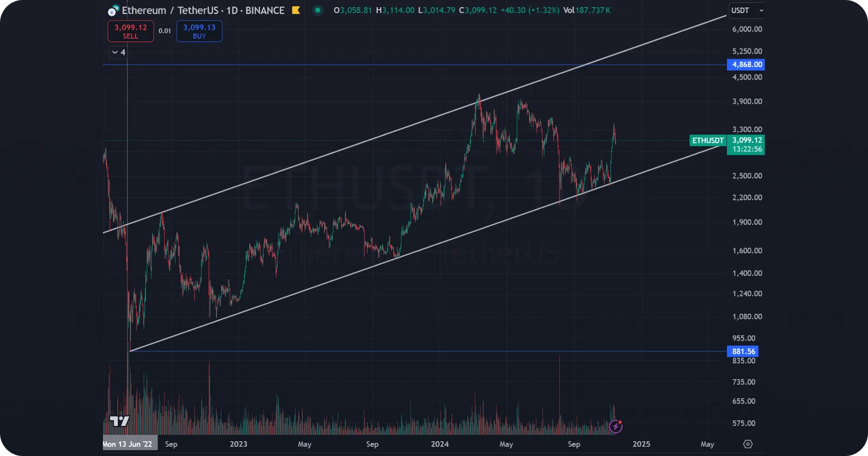This screenshot has width=868, height=456.
Task: Click the purple lightning replay icon
Action: click(615, 426)
